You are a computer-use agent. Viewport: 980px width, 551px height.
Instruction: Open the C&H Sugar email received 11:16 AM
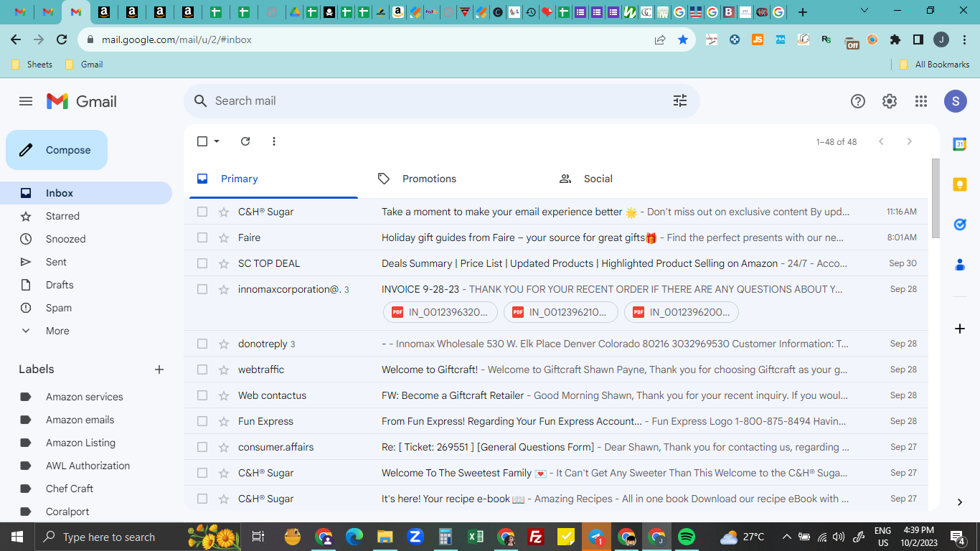[x=556, y=212]
